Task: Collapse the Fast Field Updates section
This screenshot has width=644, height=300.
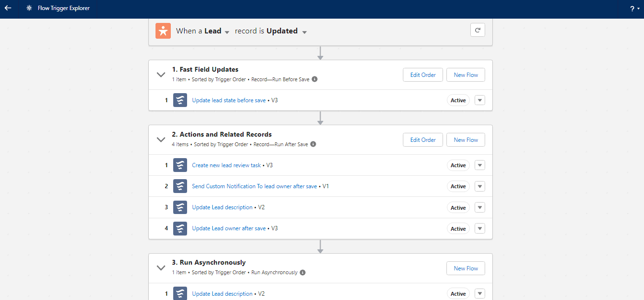Action: [x=161, y=75]
